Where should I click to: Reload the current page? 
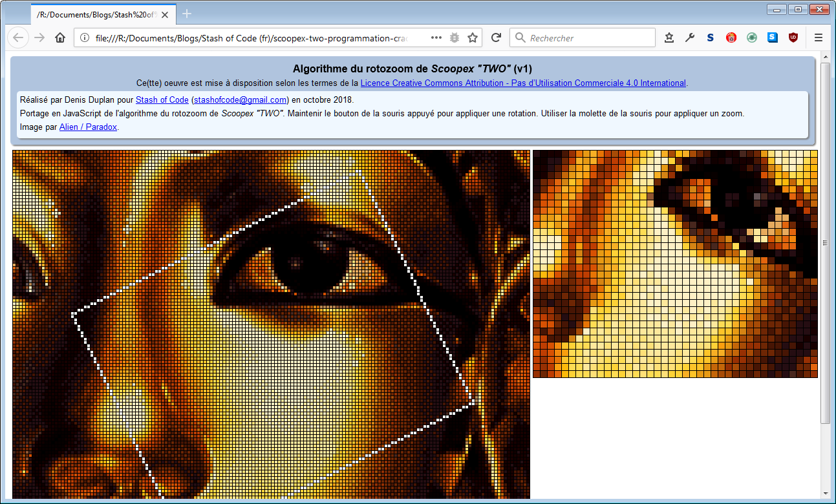496,37
